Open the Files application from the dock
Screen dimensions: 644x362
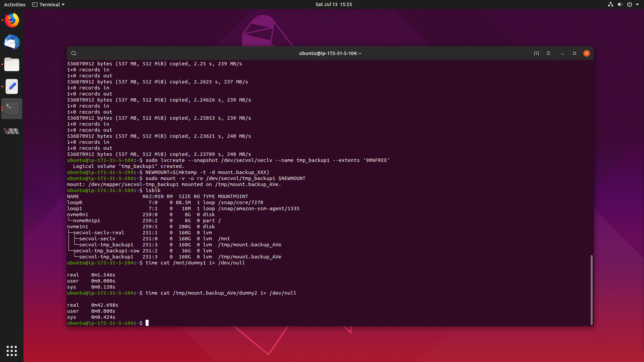(x=11, y=64)
